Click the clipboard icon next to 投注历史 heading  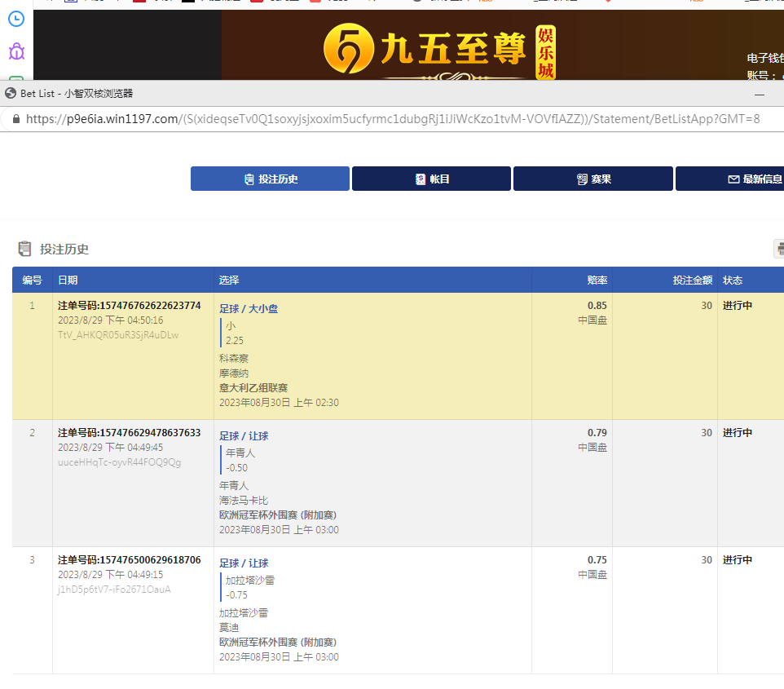tap(25, 249)
